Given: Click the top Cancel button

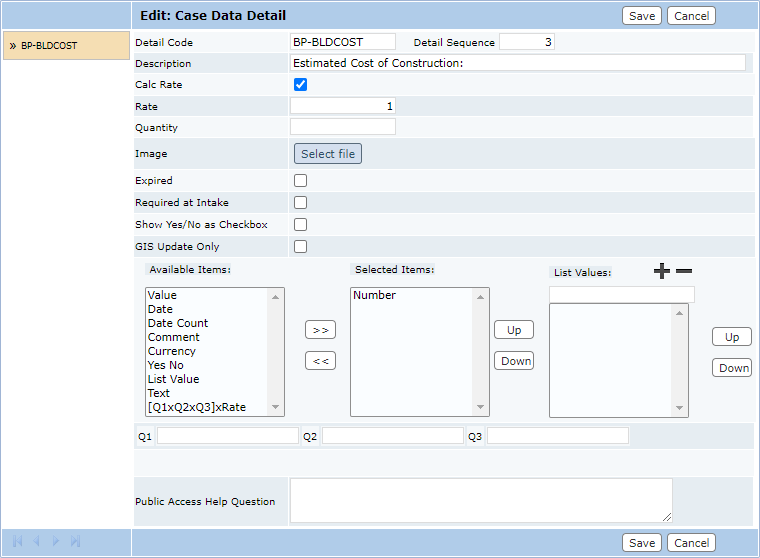Looking at the screenshot, I should (x=691, y=16).
